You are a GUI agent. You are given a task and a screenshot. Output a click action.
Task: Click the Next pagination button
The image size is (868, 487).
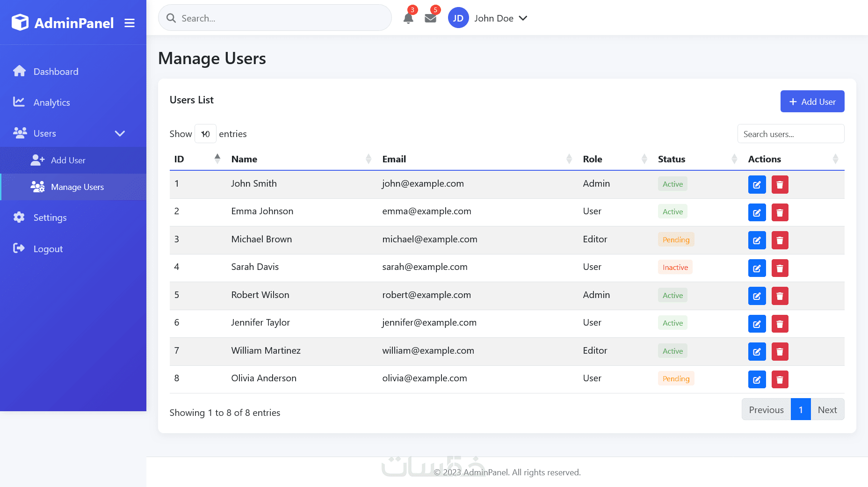[827, 410]
